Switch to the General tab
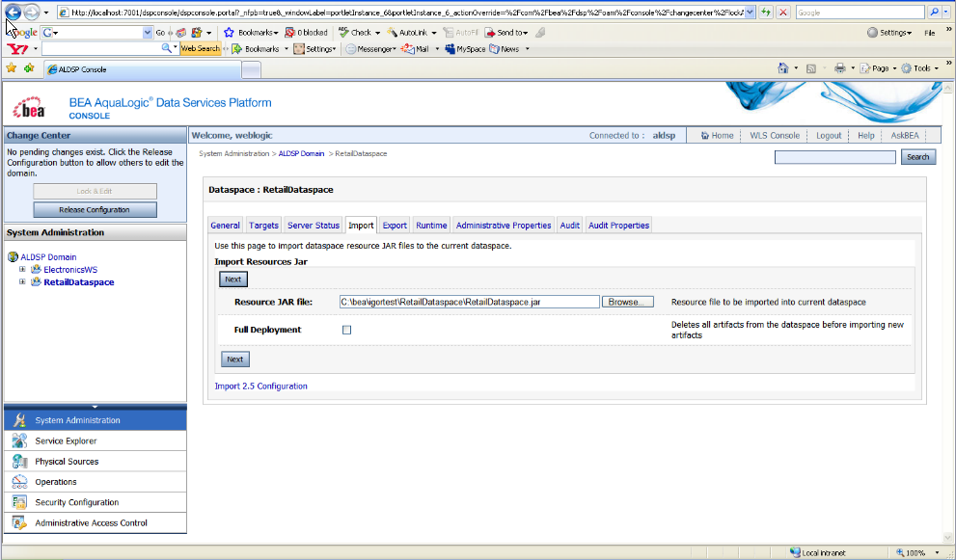 225,225
